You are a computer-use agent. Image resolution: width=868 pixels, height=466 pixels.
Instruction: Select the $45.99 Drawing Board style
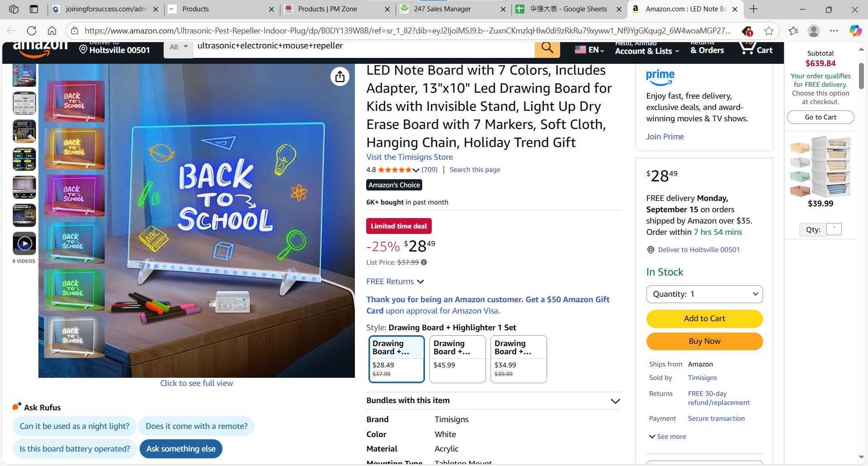pyautogui.click(x=458, y=359)
